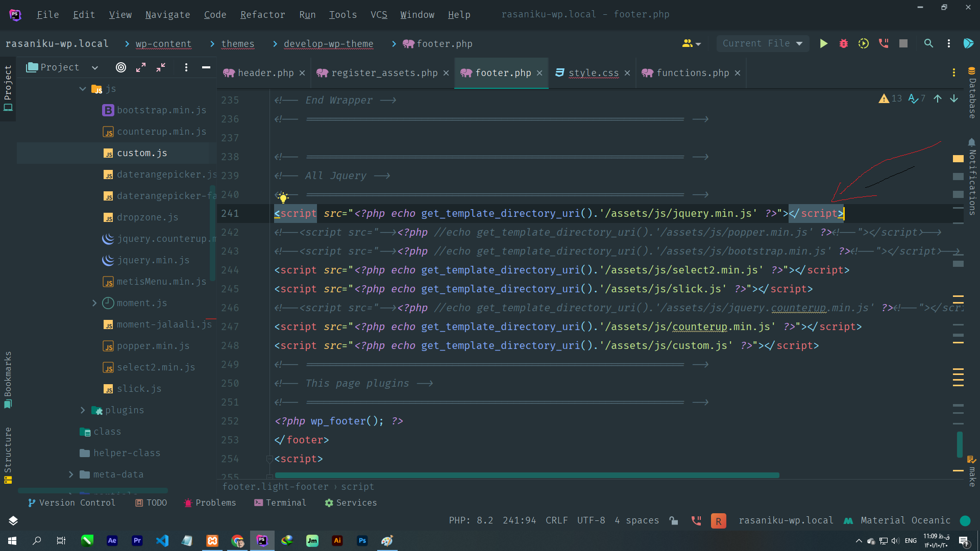Expand the plugins folder

click(83, 410)
